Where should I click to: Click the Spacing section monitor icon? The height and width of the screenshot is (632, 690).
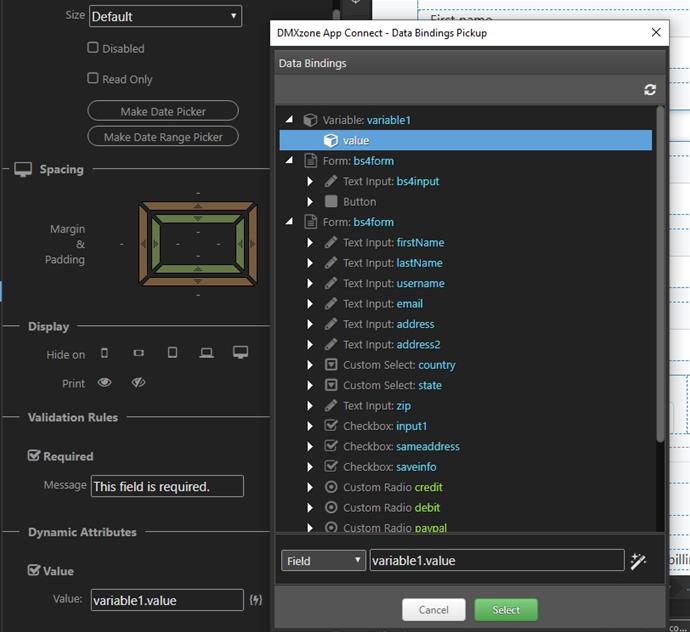pos(23,169)
